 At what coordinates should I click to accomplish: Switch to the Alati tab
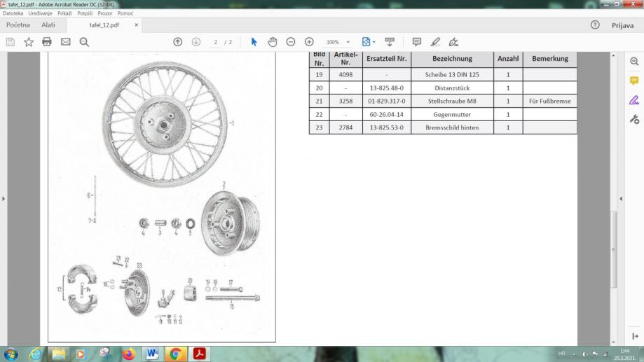(48, 25)
